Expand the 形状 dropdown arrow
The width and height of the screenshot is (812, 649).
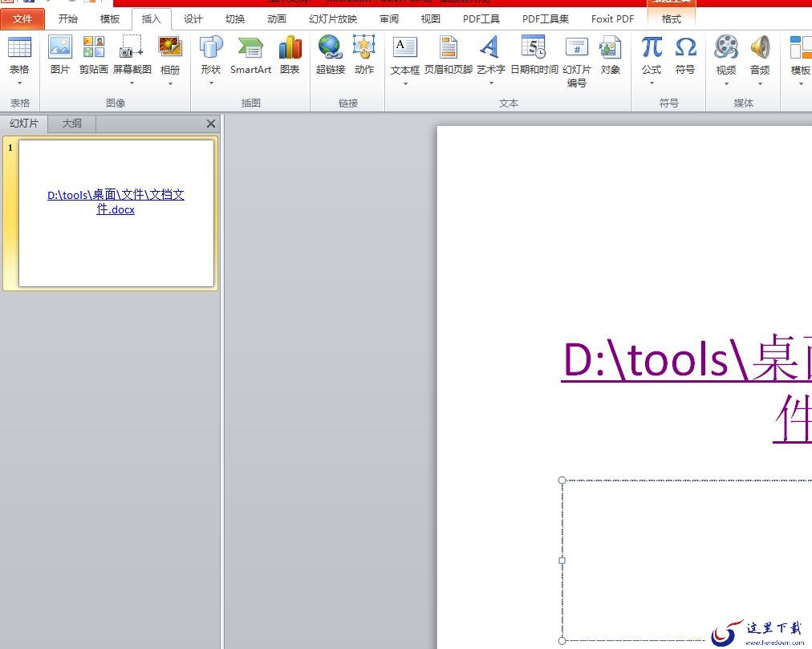211,83
